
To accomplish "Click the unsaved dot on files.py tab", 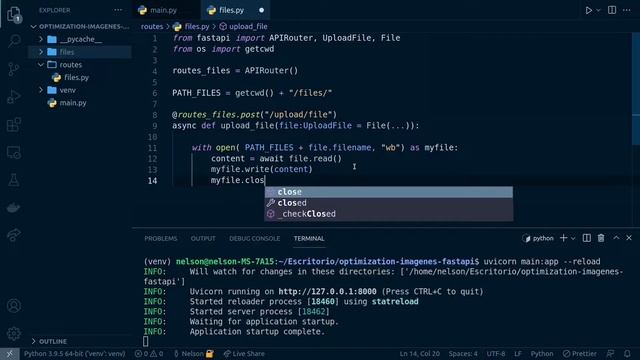I will coord(261,10).
